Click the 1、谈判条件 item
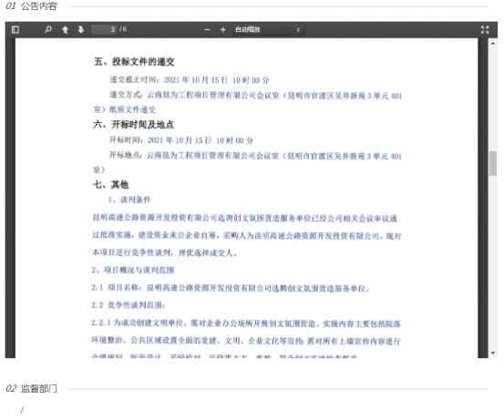The image size is (504, 420). (x=129, y=200)
